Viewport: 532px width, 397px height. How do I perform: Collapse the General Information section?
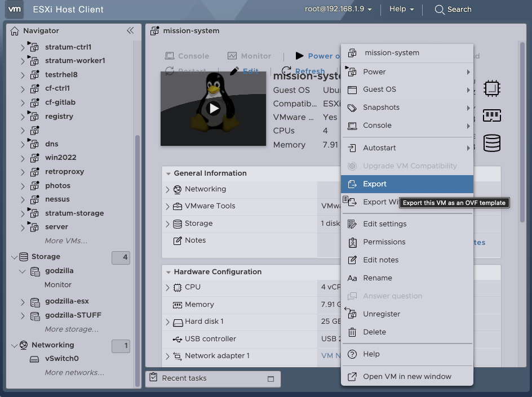[x=169, y=173]
